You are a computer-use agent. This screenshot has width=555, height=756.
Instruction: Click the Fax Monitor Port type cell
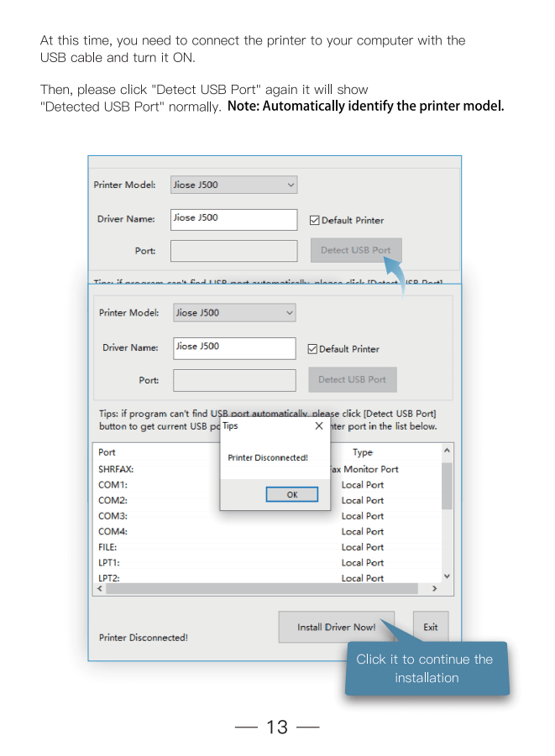click(365, 469)
